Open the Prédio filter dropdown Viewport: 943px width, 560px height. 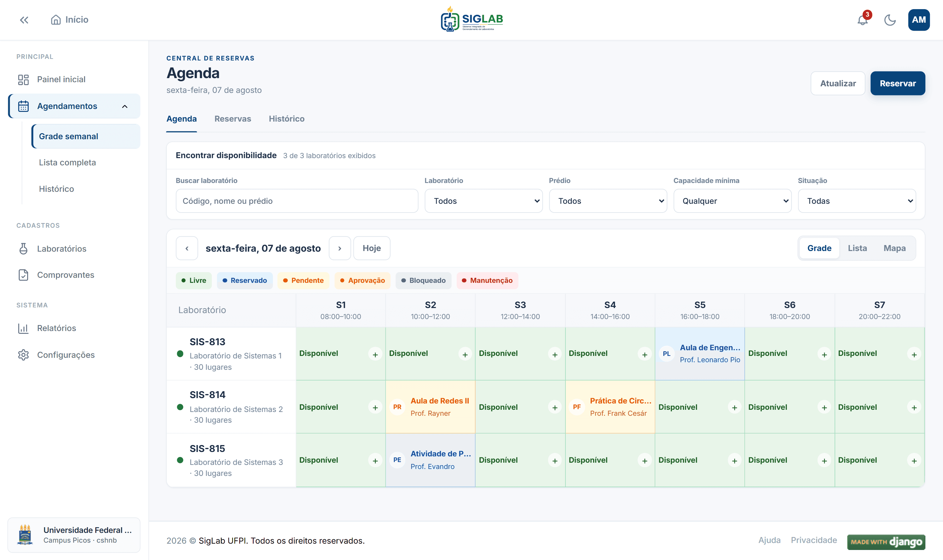click(608, 201)
